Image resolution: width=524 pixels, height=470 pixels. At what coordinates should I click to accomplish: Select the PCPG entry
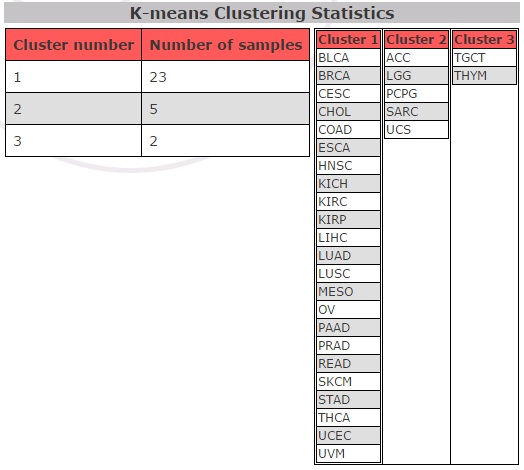[416, 94]
